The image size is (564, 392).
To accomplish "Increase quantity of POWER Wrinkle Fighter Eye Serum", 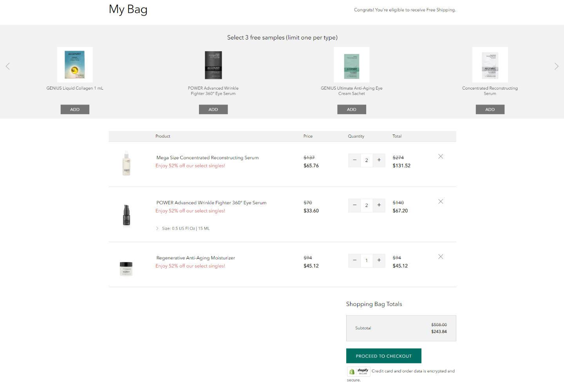I will [x=379, y=205].
